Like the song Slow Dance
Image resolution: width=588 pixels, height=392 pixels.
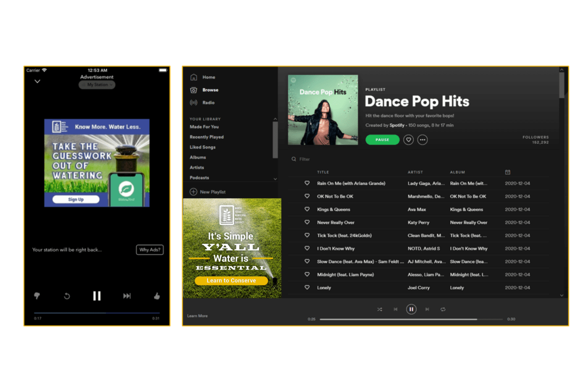307,261
